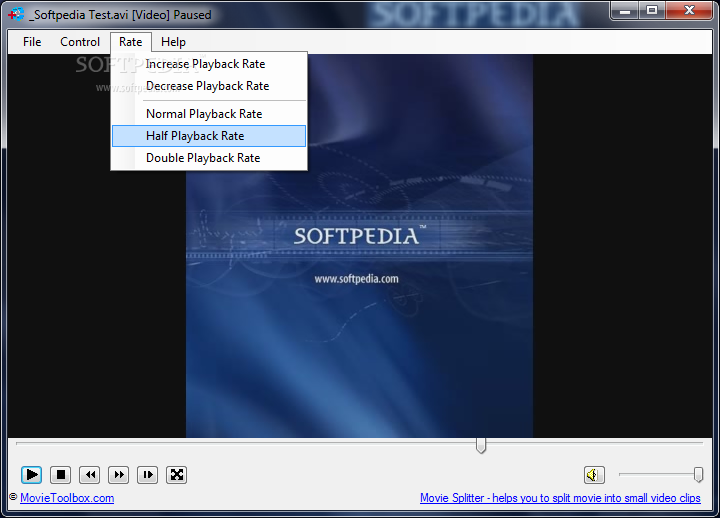720x518 pixels.
Task: Open the File menu
Action: (32, 42)
